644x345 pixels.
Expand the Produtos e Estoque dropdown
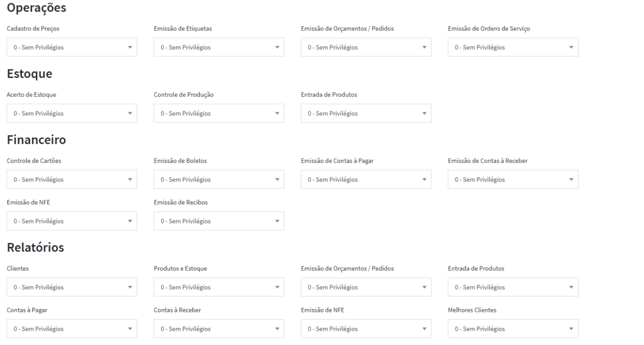219,287
